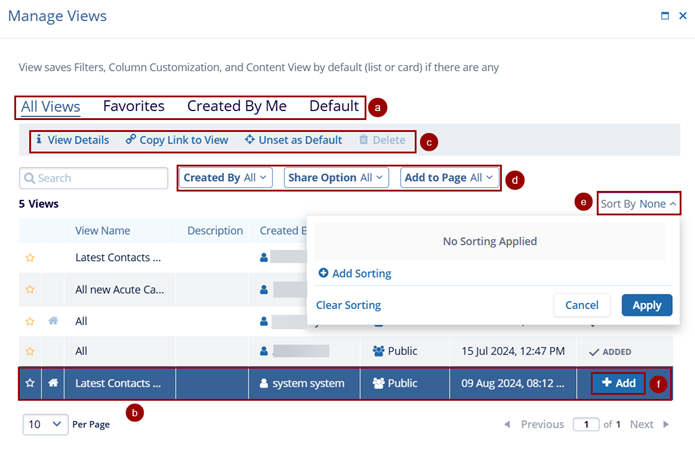
Task: Open the Add to Page filter dropdown
Action: (x=448, y=178)
